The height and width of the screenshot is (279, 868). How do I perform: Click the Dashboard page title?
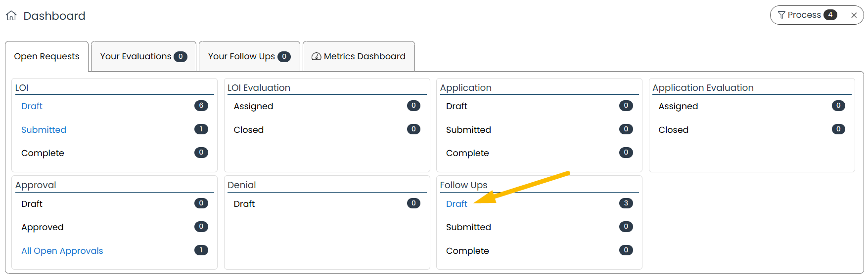tap(54, 16)
